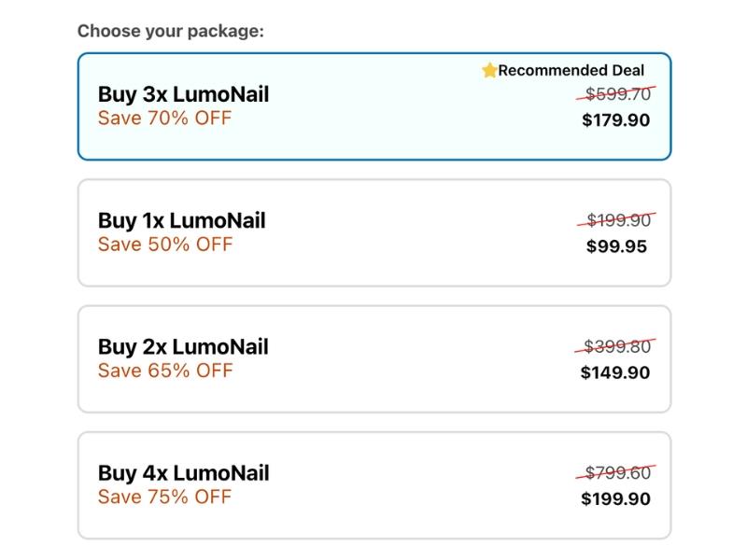Click the crossed-out $599.70 price

[616, 94]
